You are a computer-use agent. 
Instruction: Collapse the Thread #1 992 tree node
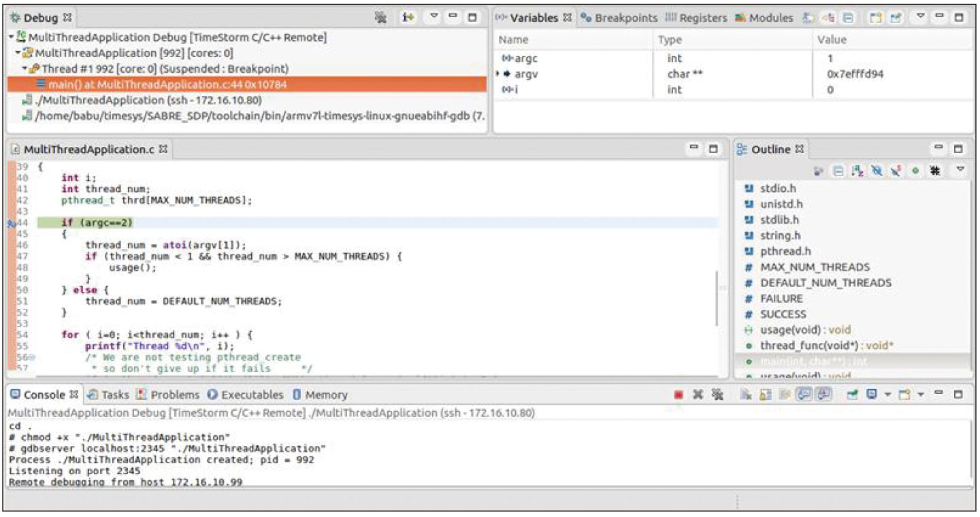point(24,69)
